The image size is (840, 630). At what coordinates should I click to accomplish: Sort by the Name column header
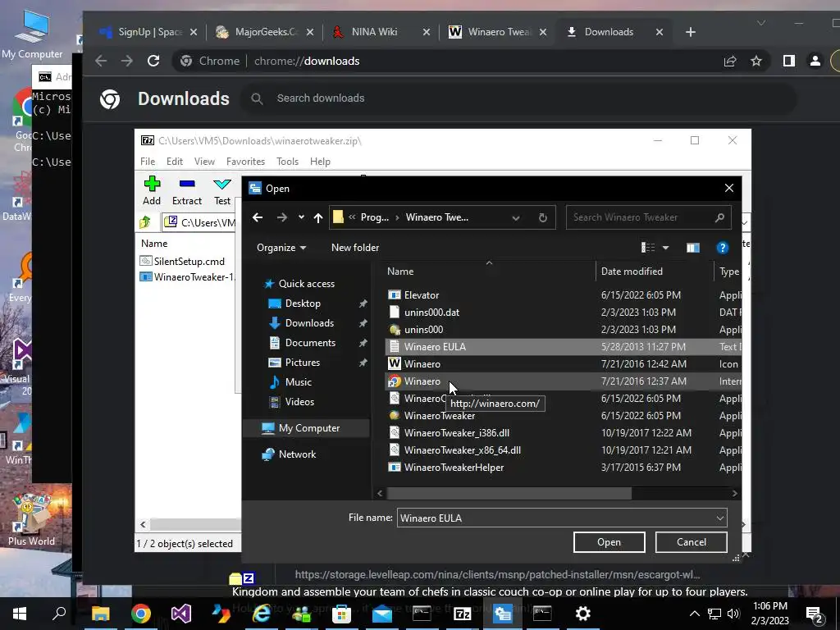(400, 271)
